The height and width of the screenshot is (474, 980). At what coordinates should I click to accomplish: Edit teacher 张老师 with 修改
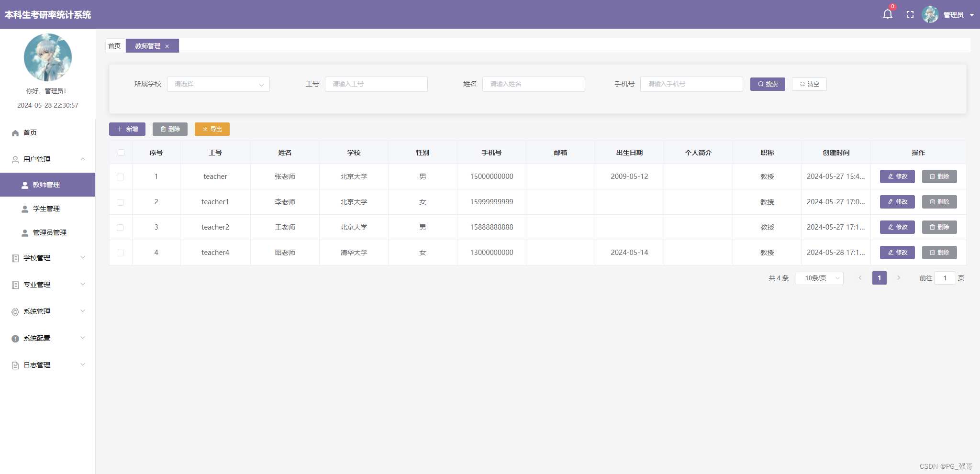click(897, 176)
